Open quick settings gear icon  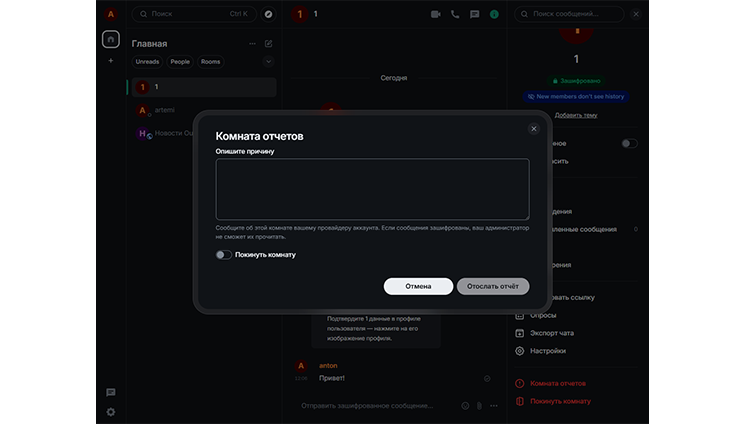pos(111,411)
